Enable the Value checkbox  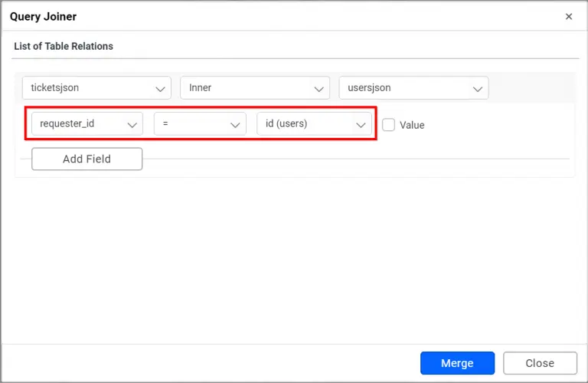388,124
